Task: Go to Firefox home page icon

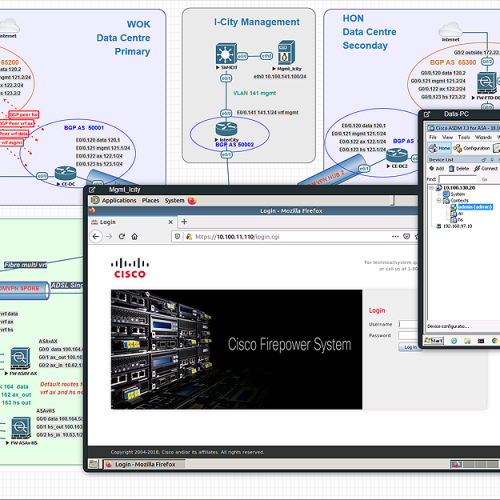Action: pyautogui.click(x=134, y=236)
